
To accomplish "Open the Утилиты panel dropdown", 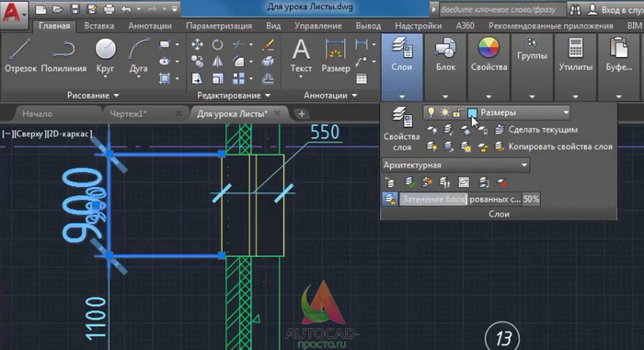I will pos(575,96).
